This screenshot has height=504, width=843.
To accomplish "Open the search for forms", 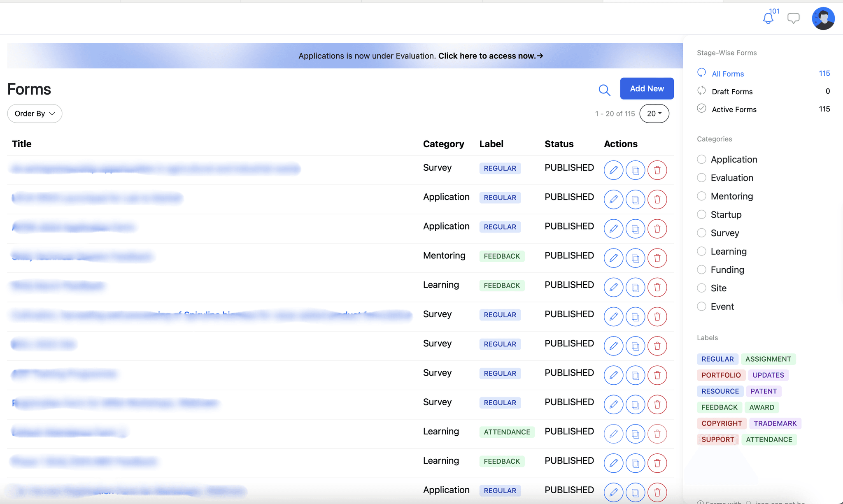I will tap(604, 90).
